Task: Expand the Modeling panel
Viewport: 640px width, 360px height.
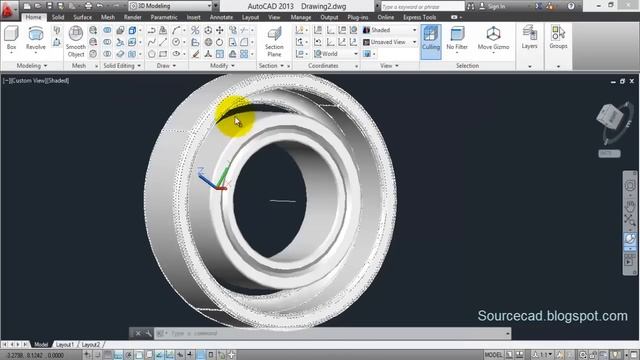Action: pos(32,66)
